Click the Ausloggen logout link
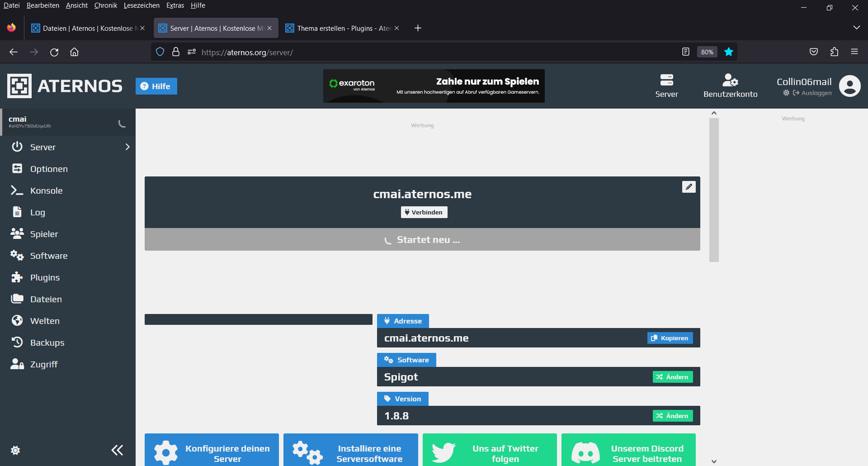The width and height of the screenshot is (868, 466). coord(812,93)
